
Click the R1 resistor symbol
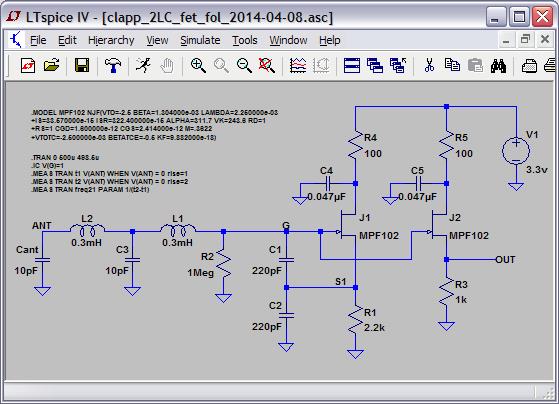point(355,319)
